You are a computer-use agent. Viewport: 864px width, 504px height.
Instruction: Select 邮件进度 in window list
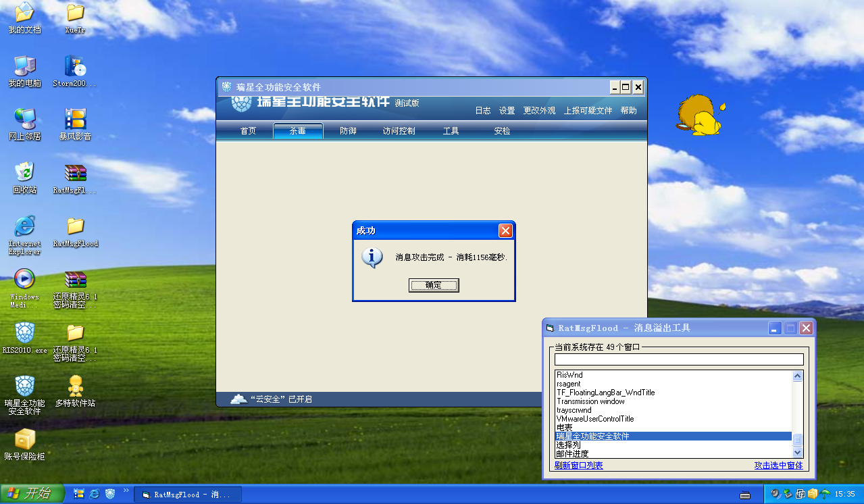point(674,454)
